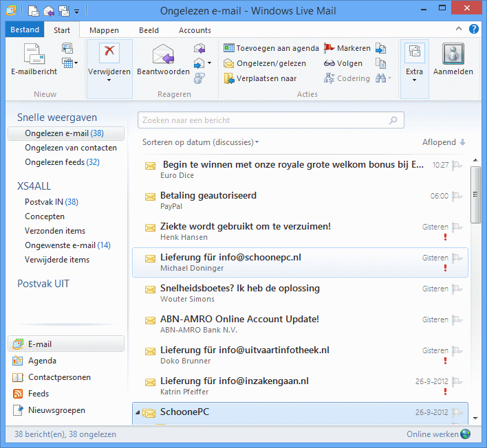This screenshot has width=487, height=448.
Task: Toggle flag on ABN-AMRO message
Action: pos(457,320)
